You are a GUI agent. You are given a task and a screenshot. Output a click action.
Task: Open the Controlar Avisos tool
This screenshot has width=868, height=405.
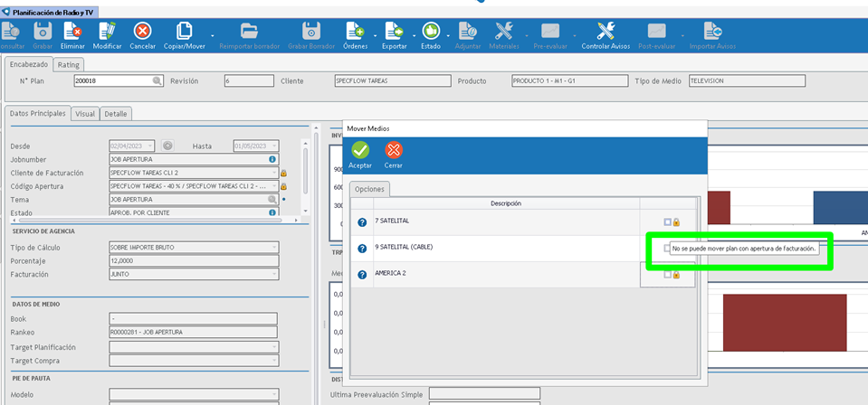click(606, 32)
